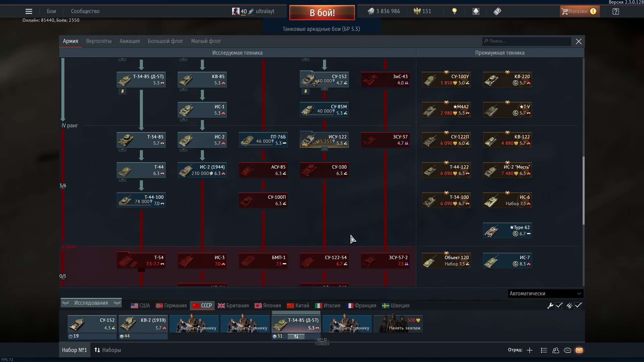Toggle the auto-refill ammo checkbox

[x=578, y=306]
